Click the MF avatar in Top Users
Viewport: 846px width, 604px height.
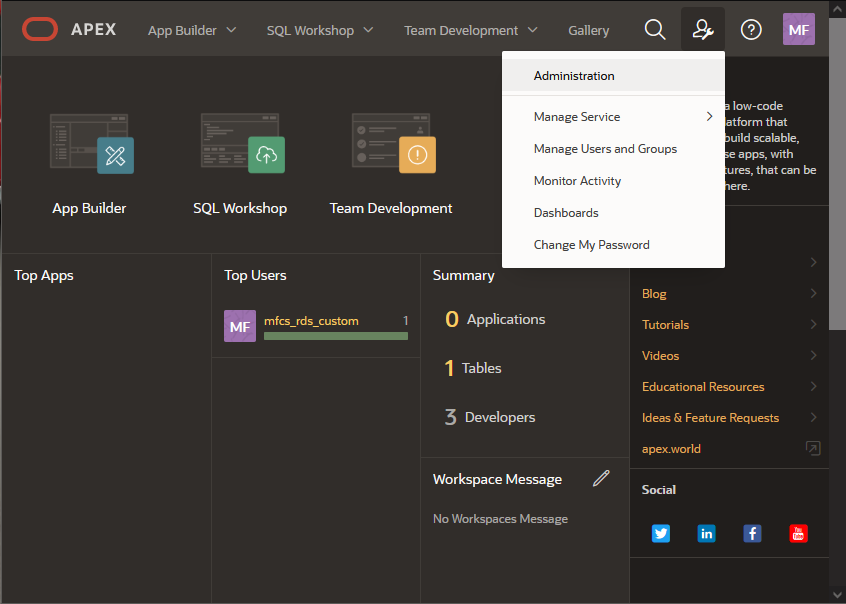(x=240, y=326)
